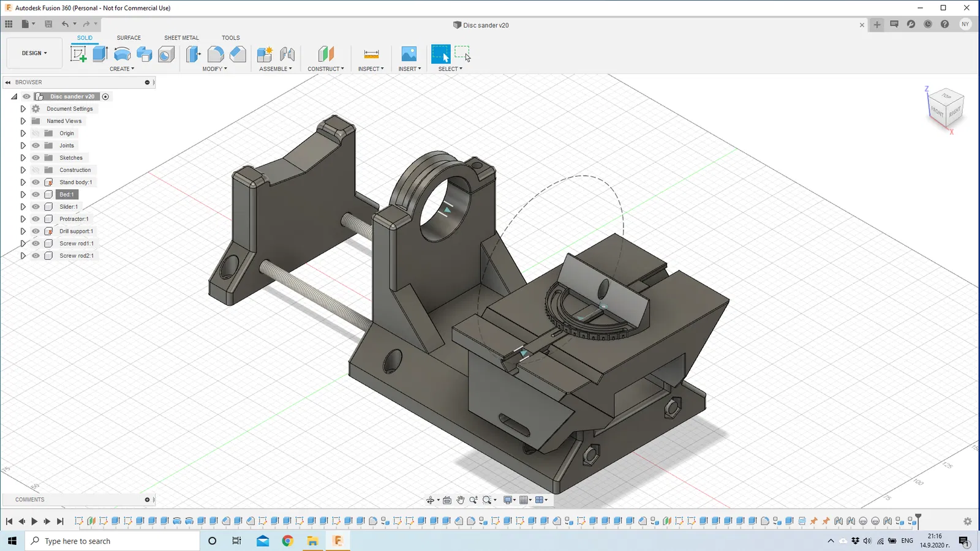Click the Insert image icon

(409, 54)
